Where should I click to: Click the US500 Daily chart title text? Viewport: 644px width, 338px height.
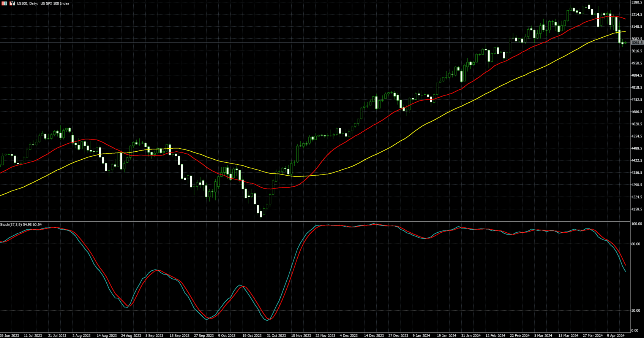pos(43,3)
